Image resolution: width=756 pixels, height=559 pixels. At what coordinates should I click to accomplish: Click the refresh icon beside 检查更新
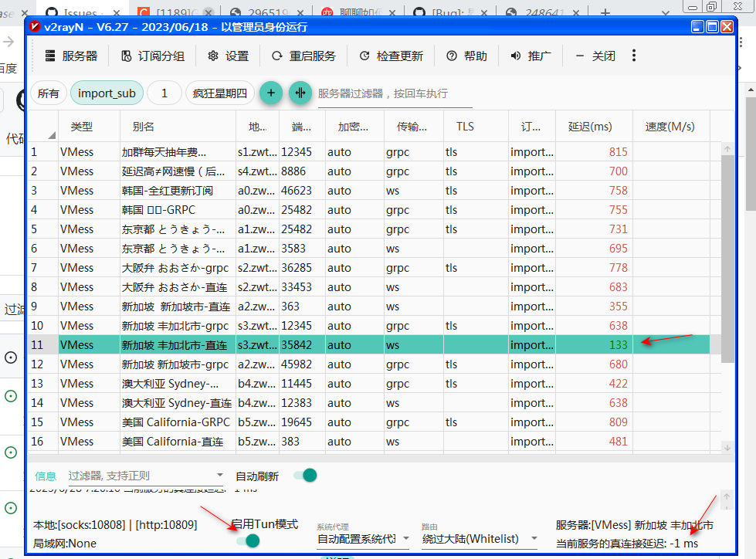(x=364, y=56)
